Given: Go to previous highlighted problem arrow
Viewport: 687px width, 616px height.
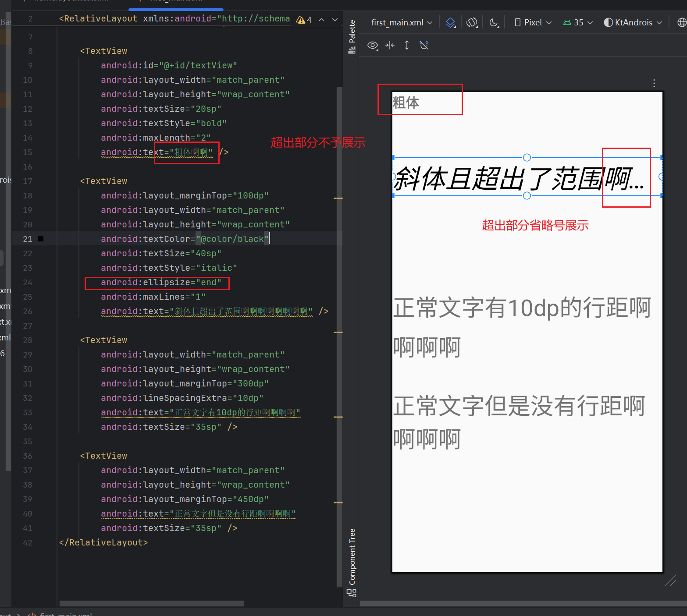Looking at the screenshot, I should click(x=321, y=20).
